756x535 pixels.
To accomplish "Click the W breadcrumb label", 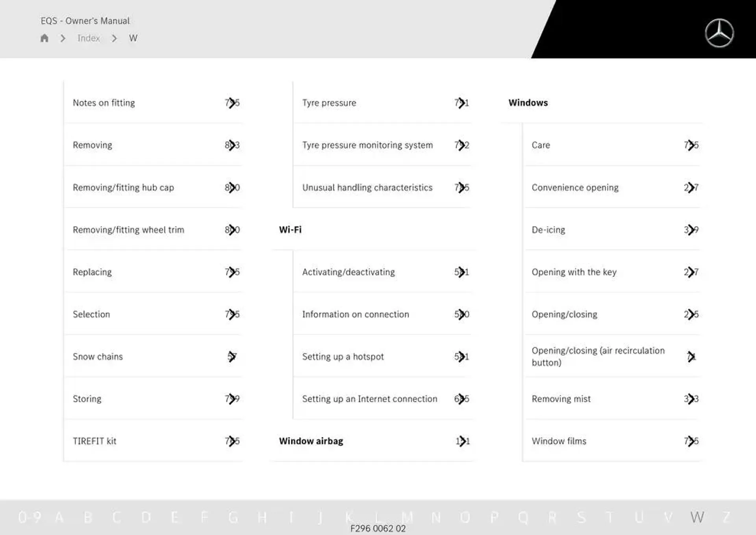I will click(132, 38).
